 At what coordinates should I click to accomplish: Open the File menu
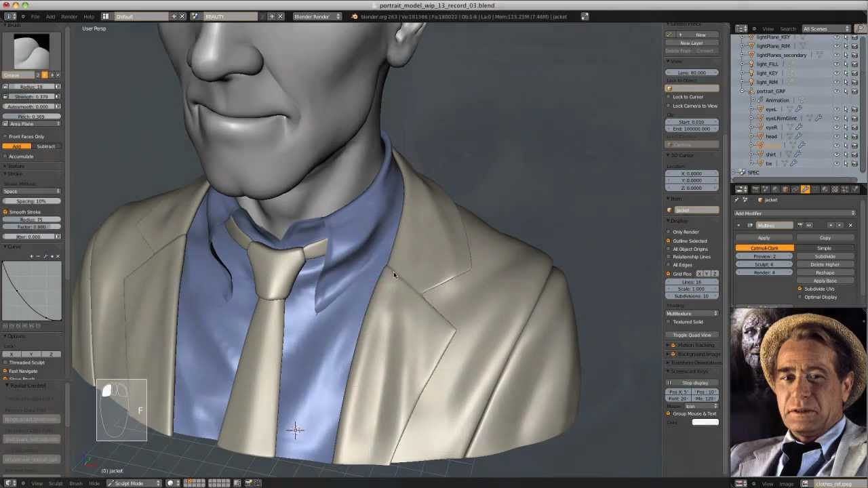pos(35,16)
